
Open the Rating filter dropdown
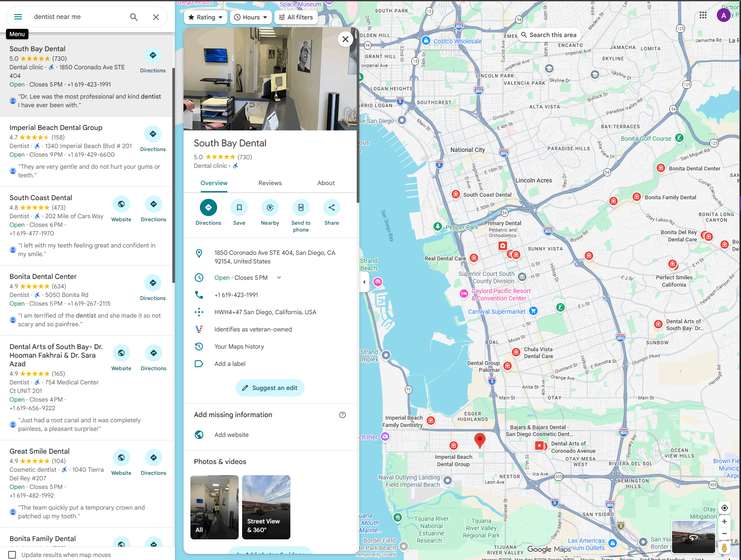(205, 17)
